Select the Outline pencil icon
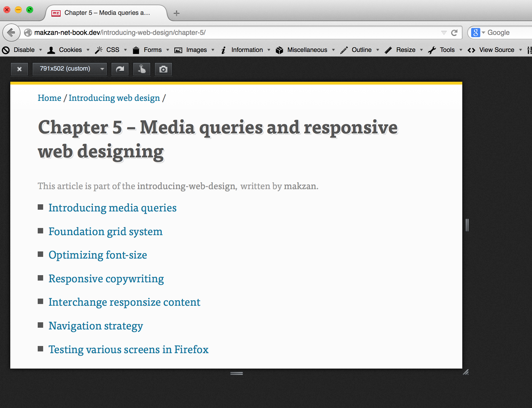532x408 pixels. point(344,50)
